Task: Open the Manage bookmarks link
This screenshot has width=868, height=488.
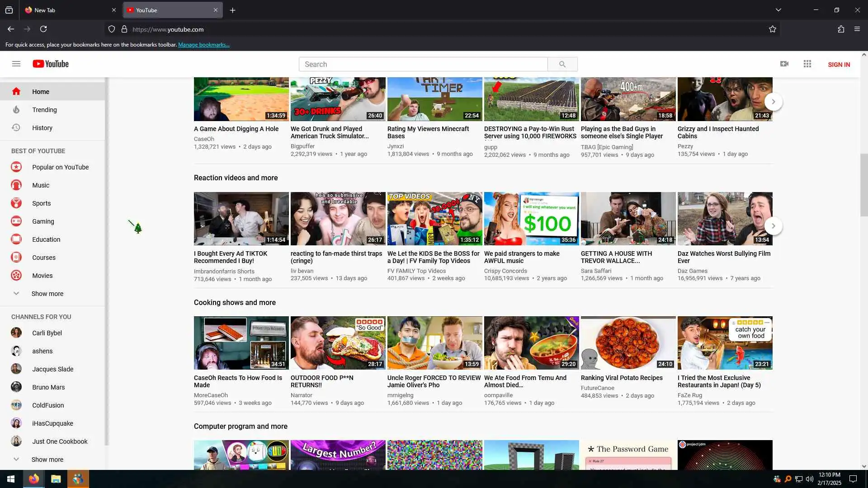Action: pos(203,45)
